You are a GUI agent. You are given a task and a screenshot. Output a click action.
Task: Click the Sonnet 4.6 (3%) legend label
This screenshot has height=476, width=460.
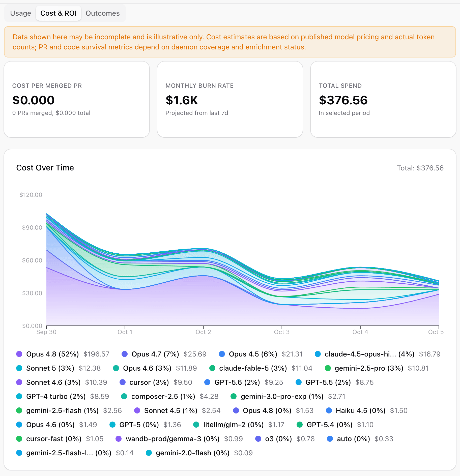pyautogui.click(x=53, y=382)
